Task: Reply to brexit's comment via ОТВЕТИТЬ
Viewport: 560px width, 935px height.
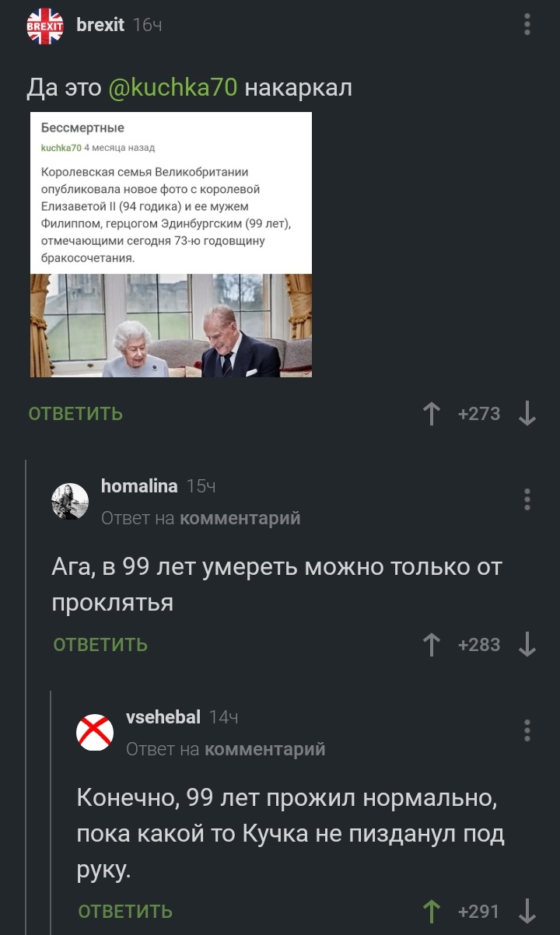Action: [x=75, y=414]
